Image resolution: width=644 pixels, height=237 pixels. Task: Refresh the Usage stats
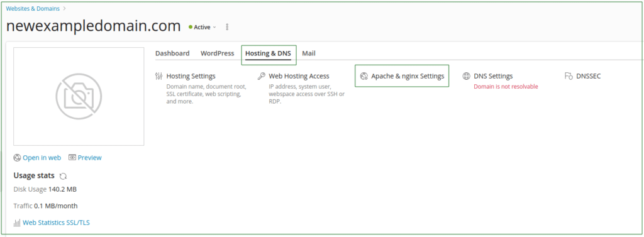coord(63,176)
